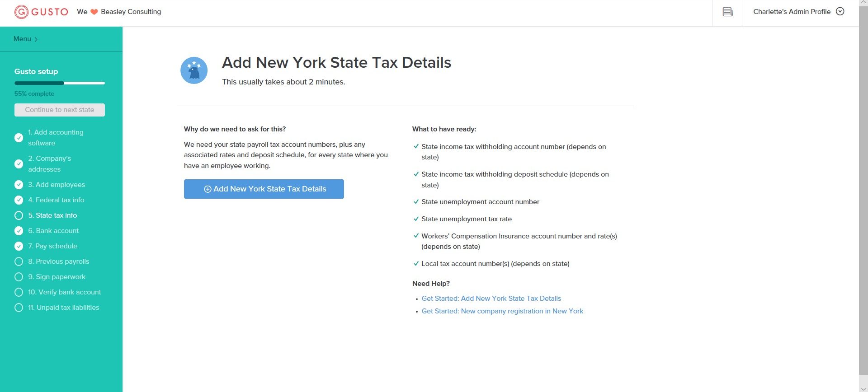
Task: Open New company registration in New York link
Action: pyautogui.click(x=502, y=311)
